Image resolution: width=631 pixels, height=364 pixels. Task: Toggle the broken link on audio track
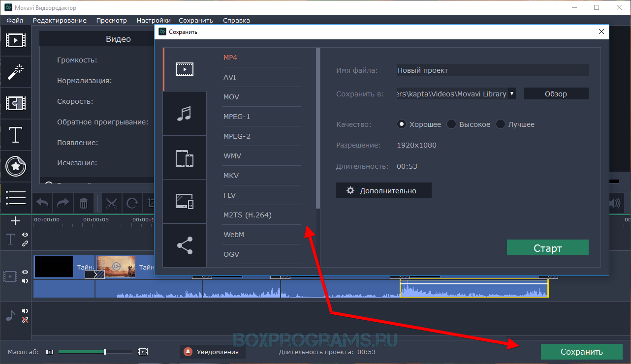25,320
